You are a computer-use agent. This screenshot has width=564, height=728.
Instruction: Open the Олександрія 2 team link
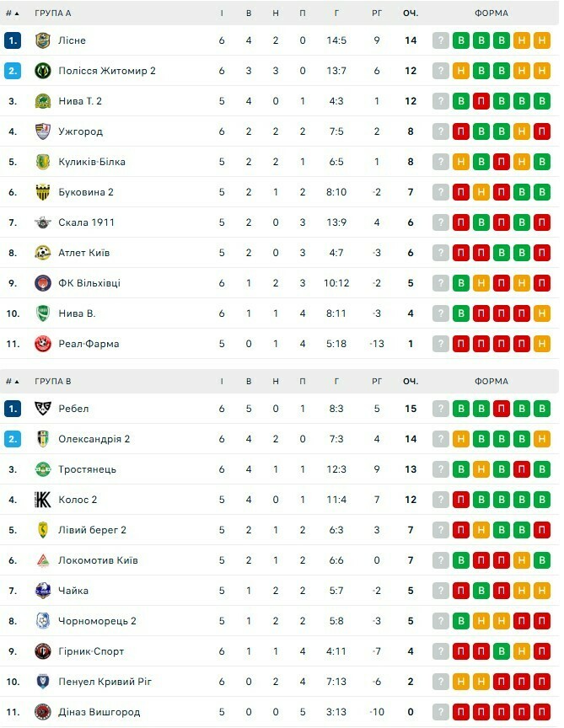pyautogui.click(x=94, y=439)
